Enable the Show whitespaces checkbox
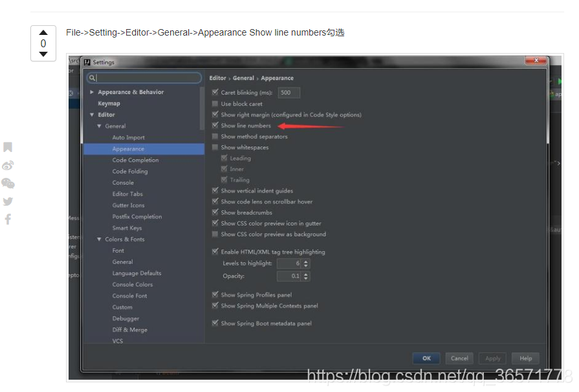 click(x=215, y=147)
